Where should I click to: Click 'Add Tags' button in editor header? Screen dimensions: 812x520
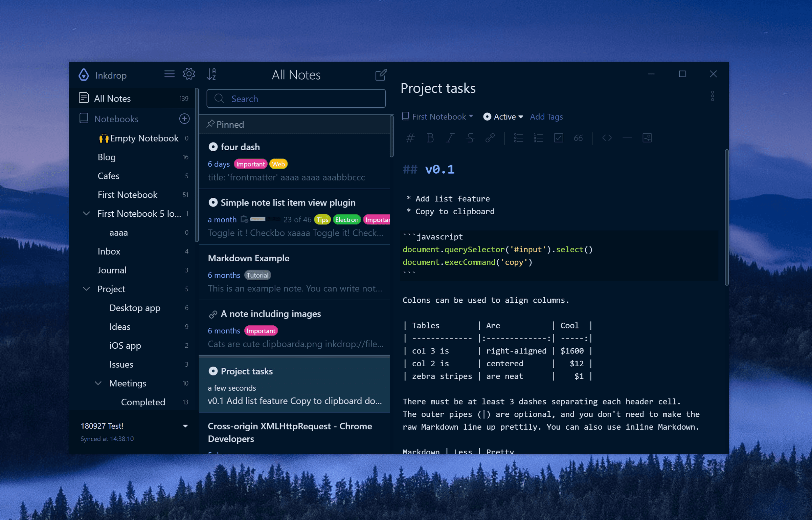point(546,116)
